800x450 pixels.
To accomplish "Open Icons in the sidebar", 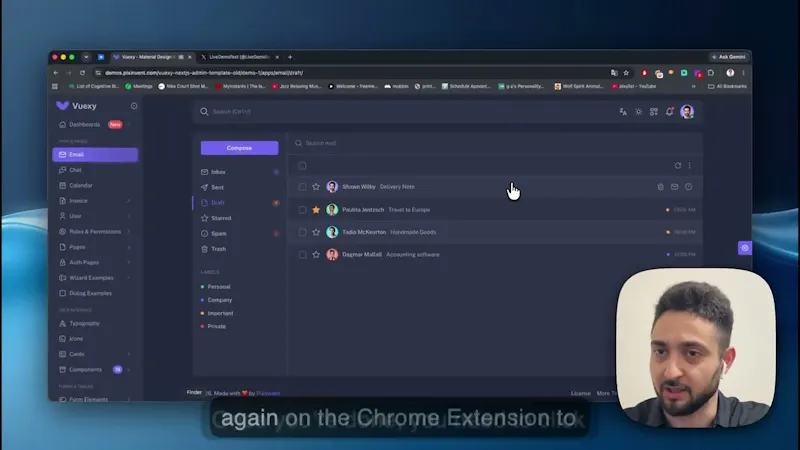I will (x=95, y=339).
